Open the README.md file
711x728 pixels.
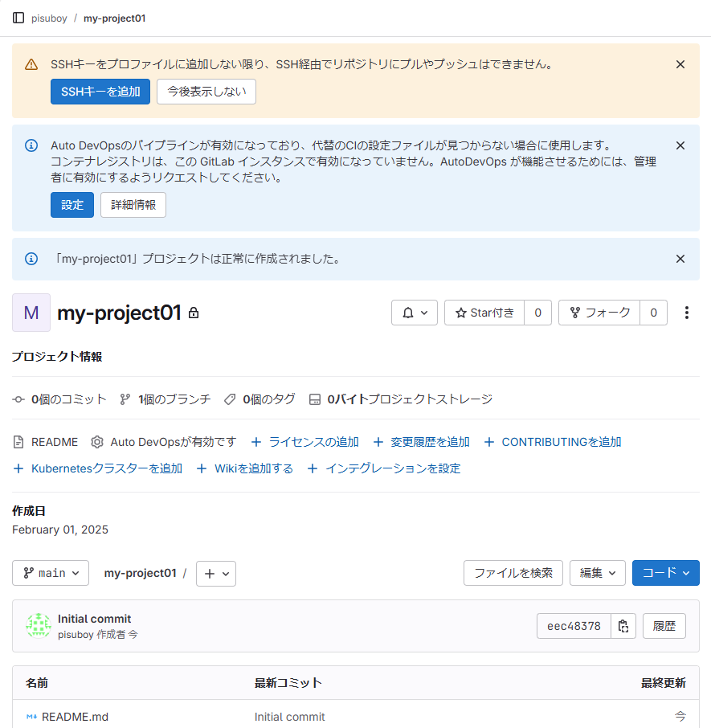click(76, 717)
